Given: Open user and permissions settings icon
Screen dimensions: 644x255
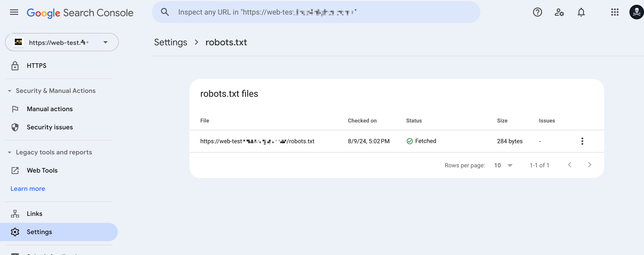Looking at the screenshot, I should (559, 12).
